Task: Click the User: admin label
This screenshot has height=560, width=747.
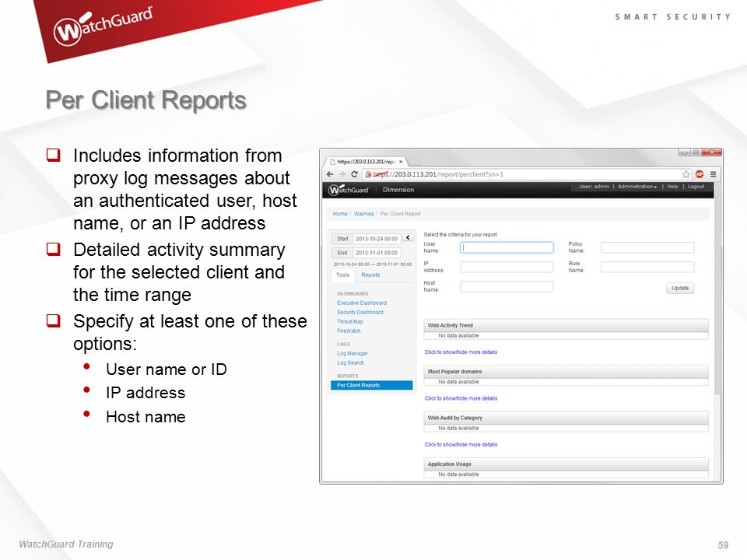Action: pos(594,187)
